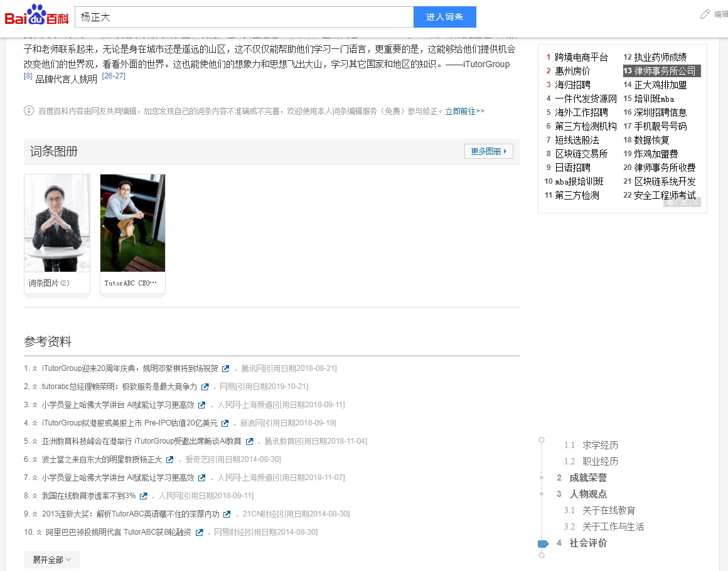Jump up via caret of reference 4
Image resolution: width=728 pixels, height=571 pixels.
click(35, 423)
